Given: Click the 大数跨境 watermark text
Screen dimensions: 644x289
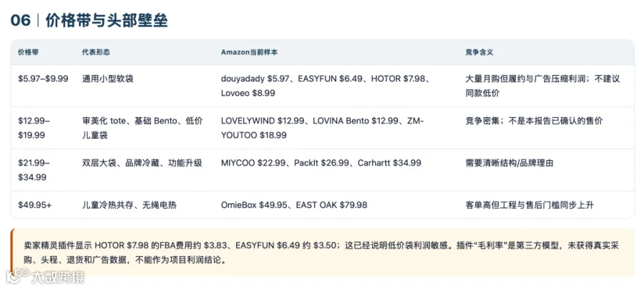Looking at the screenshot, I should click(58, 277).
